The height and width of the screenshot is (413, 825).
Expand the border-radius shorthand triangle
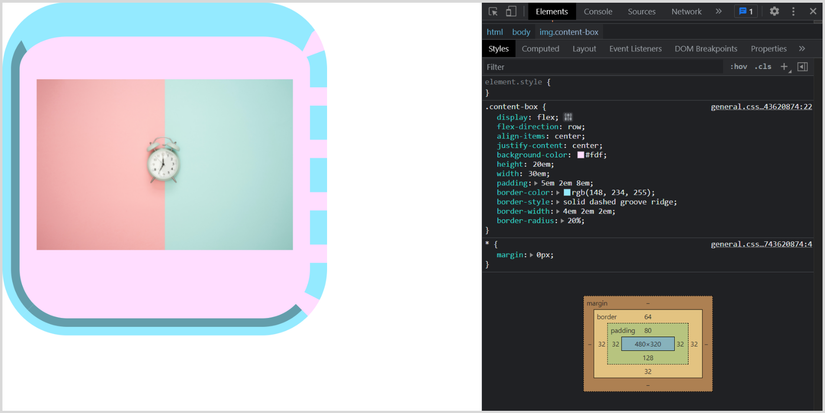pos(562,221)
